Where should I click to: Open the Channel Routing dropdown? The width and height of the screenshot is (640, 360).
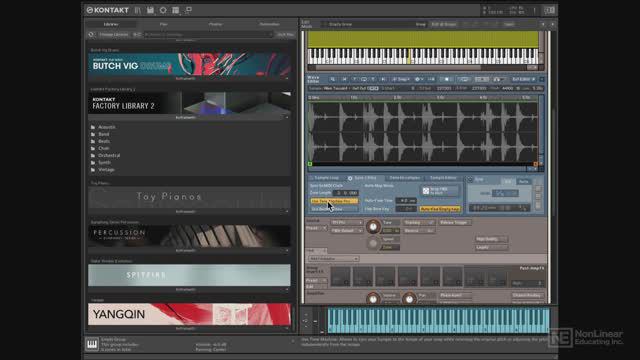click(x=528, y=295)
